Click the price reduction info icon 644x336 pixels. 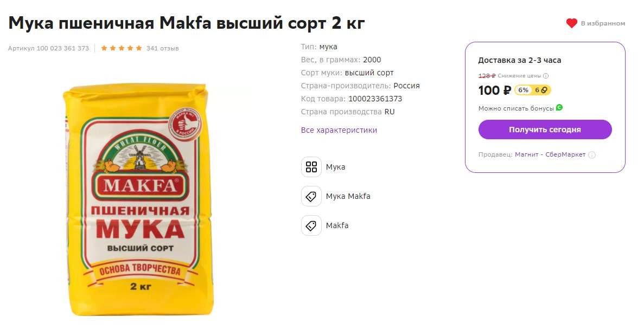(x=546, y=76)
